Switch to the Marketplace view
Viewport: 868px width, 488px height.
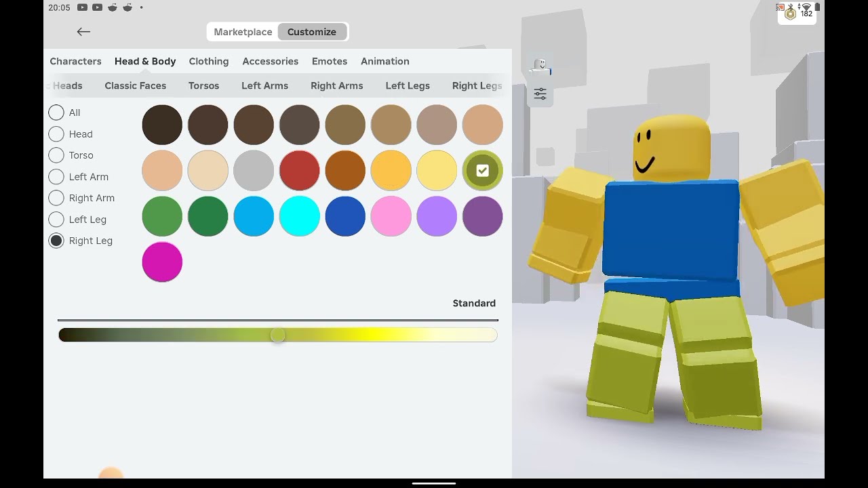tap(243, 32)
